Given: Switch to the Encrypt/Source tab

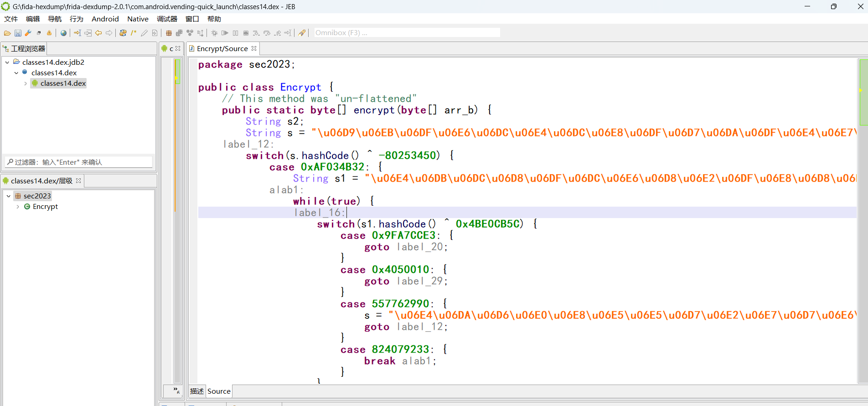Looking at the screenshot, I should tap(222, 49).
